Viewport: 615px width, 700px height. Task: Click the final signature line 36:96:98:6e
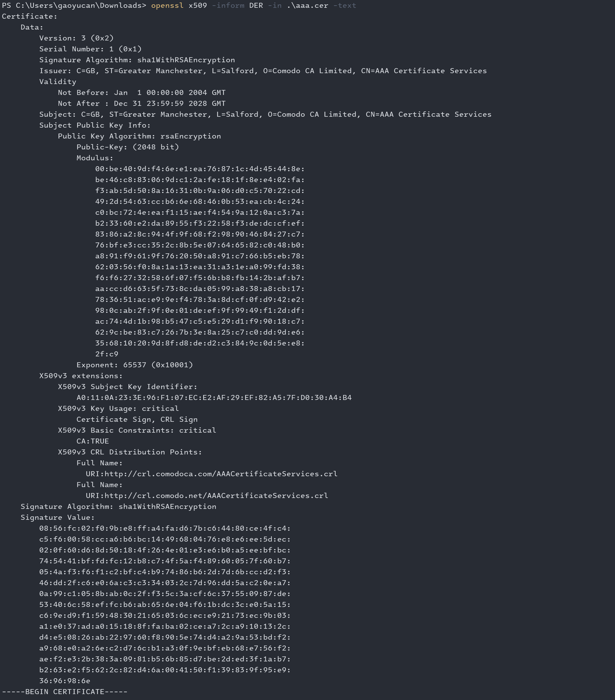tap(65, 681)
